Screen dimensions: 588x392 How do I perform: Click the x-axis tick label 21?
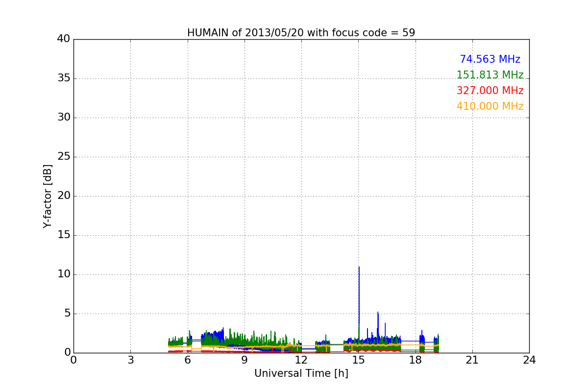[472, 360]
